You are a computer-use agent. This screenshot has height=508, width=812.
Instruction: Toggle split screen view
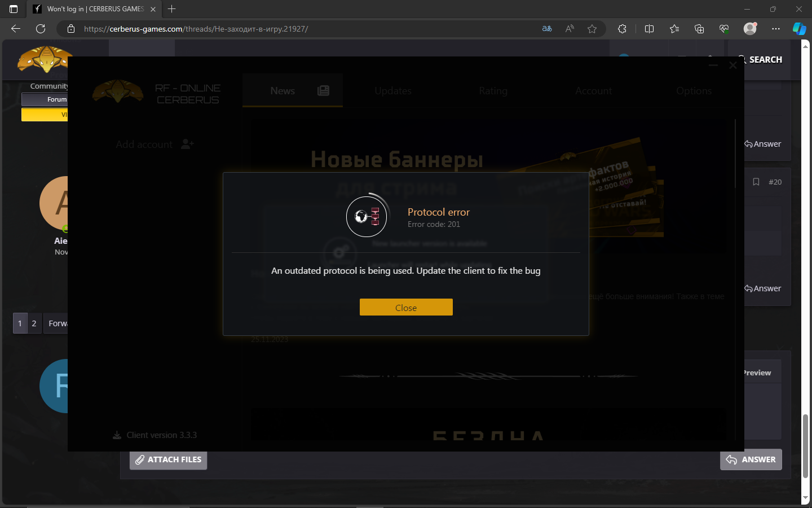click(x=649, y=29)
